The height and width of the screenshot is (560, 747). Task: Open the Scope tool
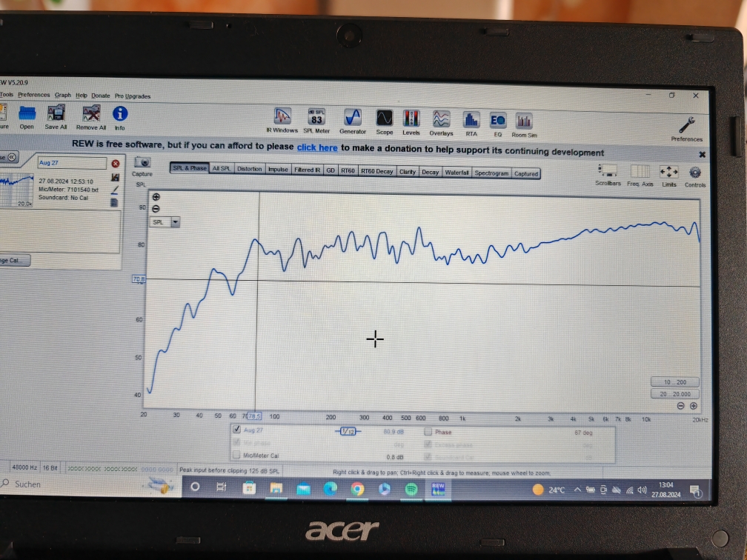point(384,119)
